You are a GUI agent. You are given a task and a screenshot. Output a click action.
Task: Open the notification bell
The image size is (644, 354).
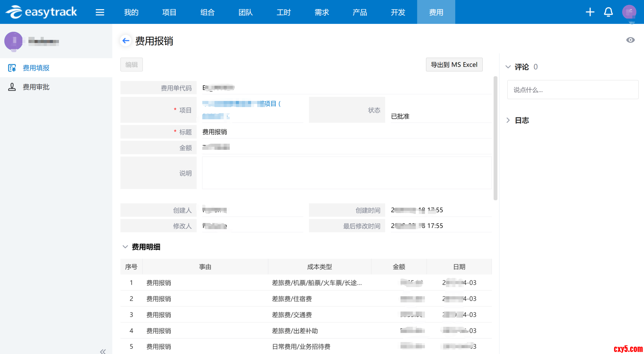point(608,12)
